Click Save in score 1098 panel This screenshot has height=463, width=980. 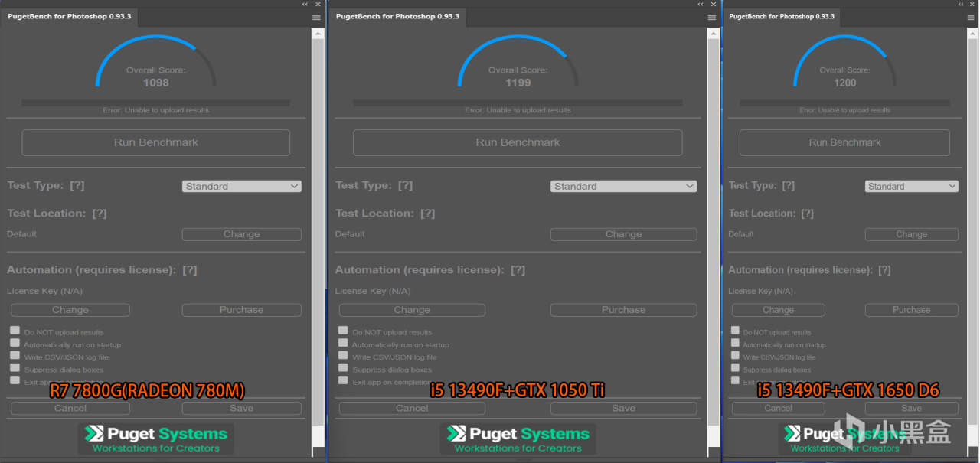point(242,409)
